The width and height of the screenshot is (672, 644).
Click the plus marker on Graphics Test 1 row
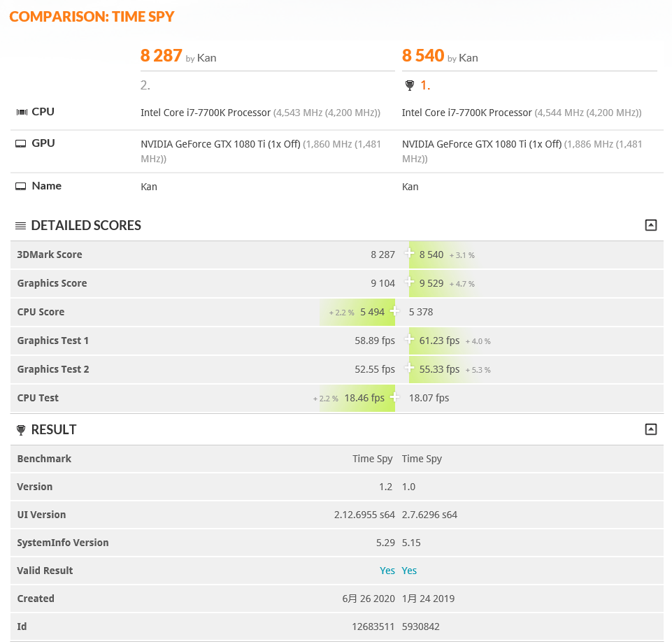(x=409, y=339)
